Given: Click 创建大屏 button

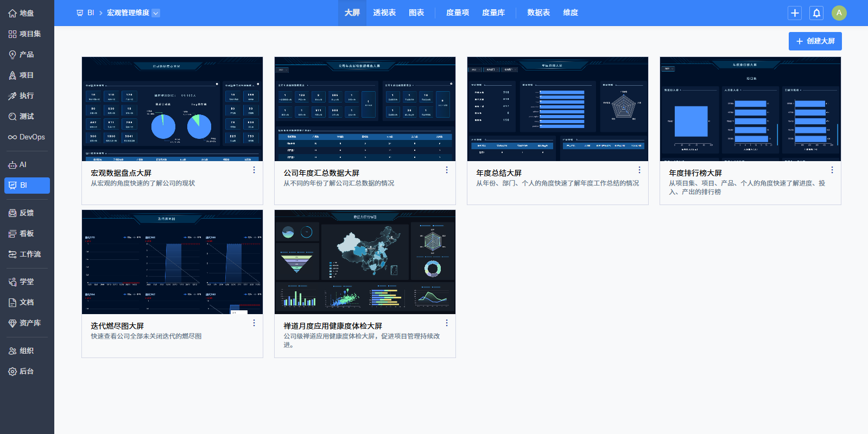Looking at the screenshot, I should click(x=815, y=41).
